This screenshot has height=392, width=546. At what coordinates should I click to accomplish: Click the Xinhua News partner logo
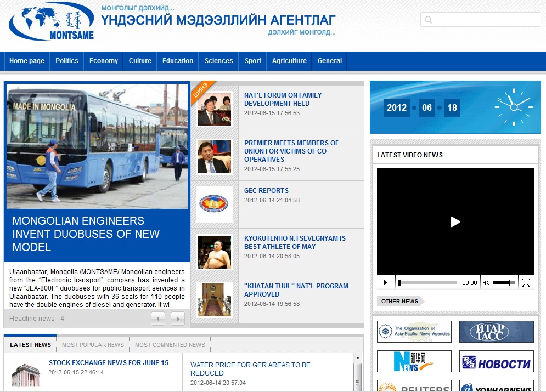pos(414,361)
